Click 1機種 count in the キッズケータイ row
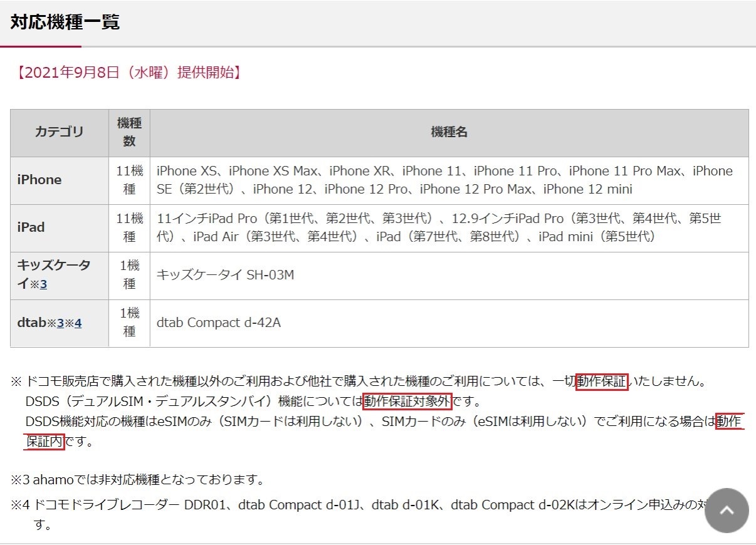This screenshot has width=756, height=545. 129,276
